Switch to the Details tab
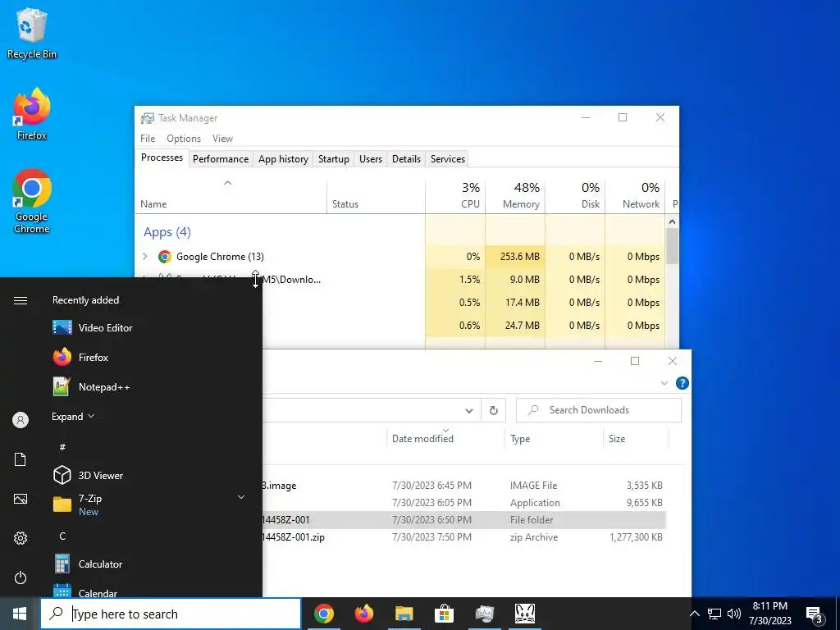 pyautogui.click(x=406, y=159)
